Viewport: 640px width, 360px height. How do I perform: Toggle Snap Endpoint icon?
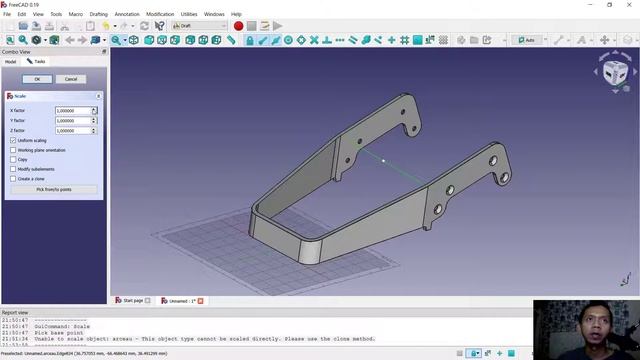tap(262, 40)
